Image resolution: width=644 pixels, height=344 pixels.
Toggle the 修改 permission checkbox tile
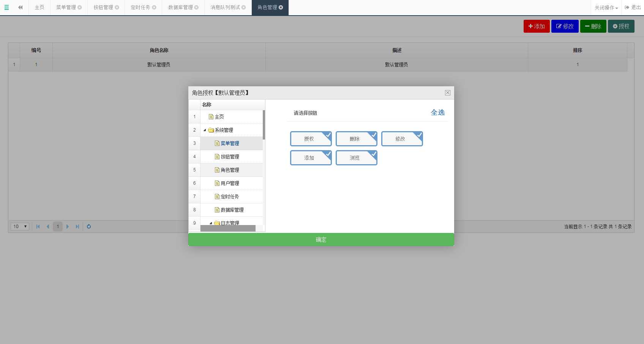click(402, 139)
